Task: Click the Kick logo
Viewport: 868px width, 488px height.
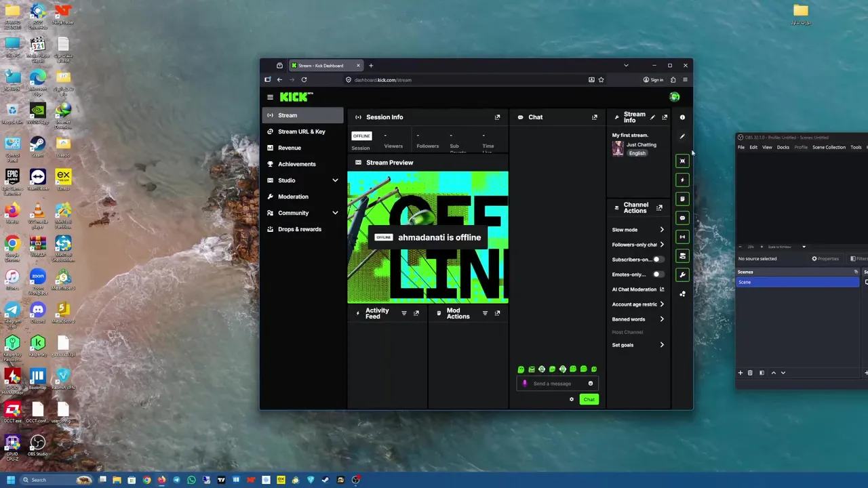Action: click(x=296, y=97)
